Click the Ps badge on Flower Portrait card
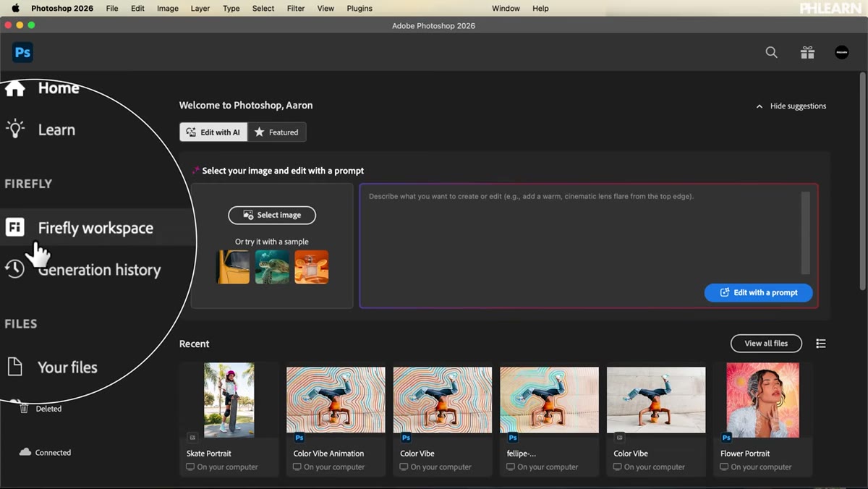The width and height of the screenshot is (868, 489). click(x=726, y=438)
